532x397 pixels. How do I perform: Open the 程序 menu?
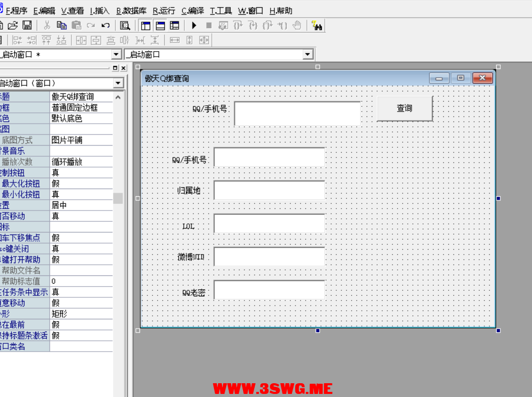click(x=16, y=11)
